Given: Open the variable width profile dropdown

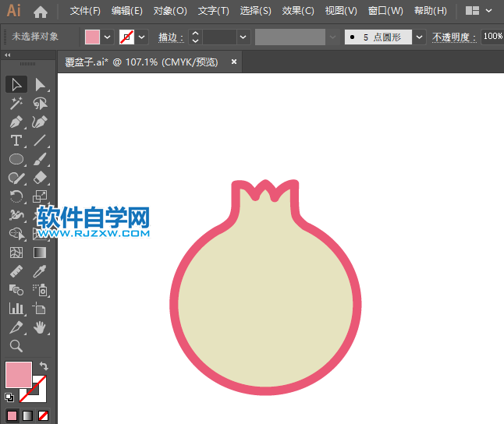Looking at the screenshot, I should pos(332,37).
